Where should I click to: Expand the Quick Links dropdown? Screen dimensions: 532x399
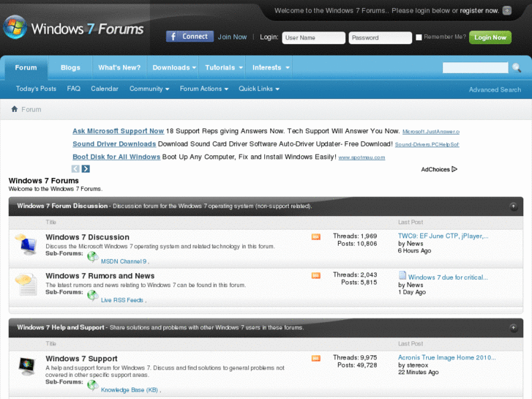point(259,89)
